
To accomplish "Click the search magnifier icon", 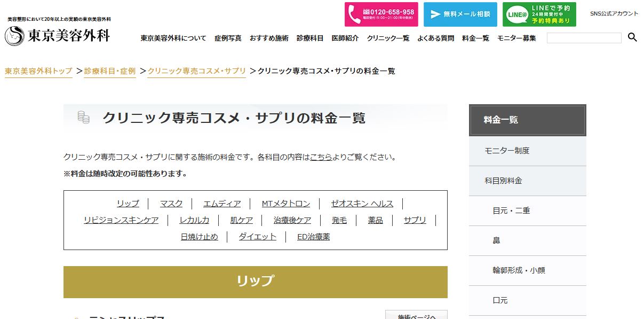I will coord(632,37).
